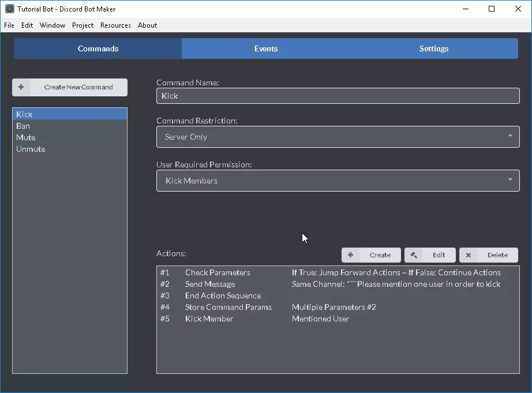Open the Project menu
The width and height of the screenshot is (532, 393).
[x=83, y=25]
